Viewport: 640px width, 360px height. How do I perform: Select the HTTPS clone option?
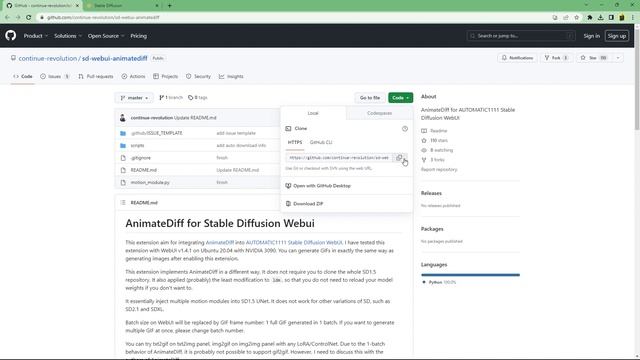pos(295,142)
